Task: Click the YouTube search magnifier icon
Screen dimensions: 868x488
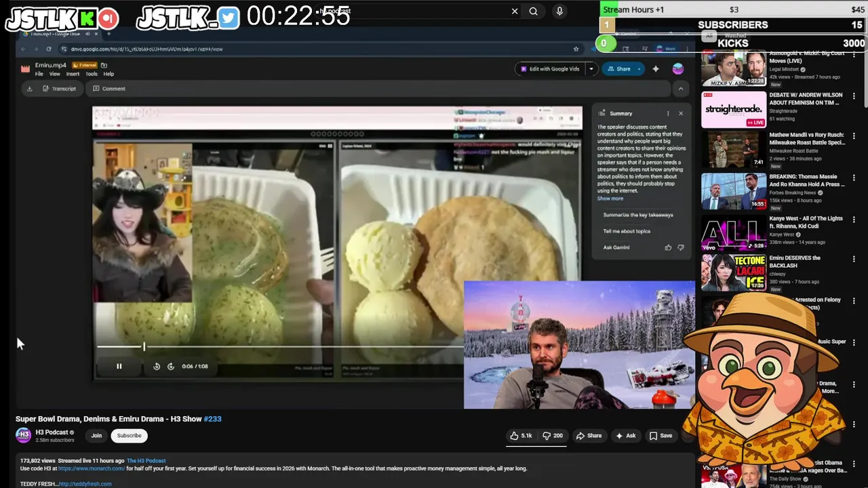Action: [534, 11]
